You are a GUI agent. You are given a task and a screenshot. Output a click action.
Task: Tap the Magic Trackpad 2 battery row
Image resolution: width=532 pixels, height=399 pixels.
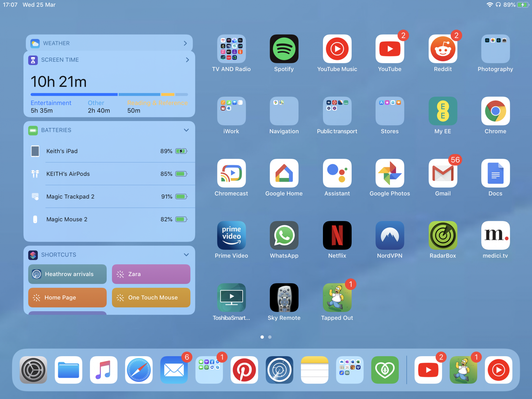109,197
